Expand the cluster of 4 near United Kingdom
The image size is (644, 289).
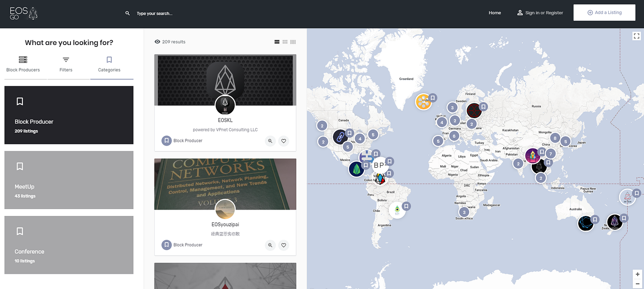tap(442, 122)
